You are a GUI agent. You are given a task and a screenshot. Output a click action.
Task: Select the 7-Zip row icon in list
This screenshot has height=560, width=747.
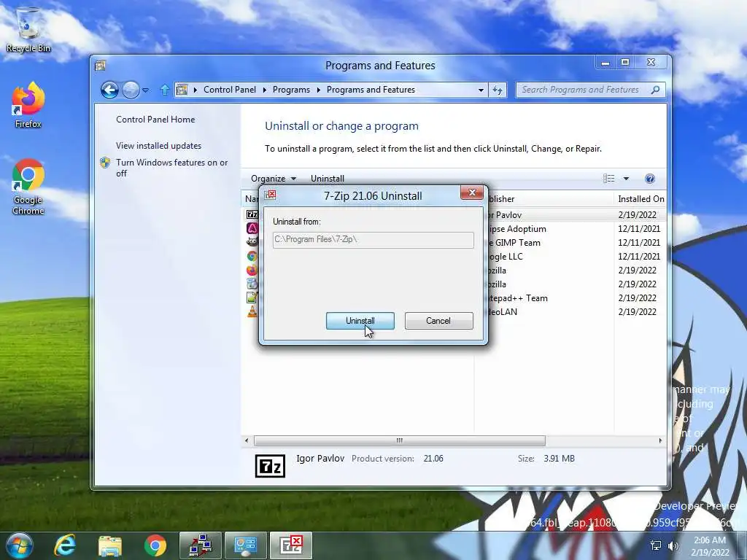(252, 215)
